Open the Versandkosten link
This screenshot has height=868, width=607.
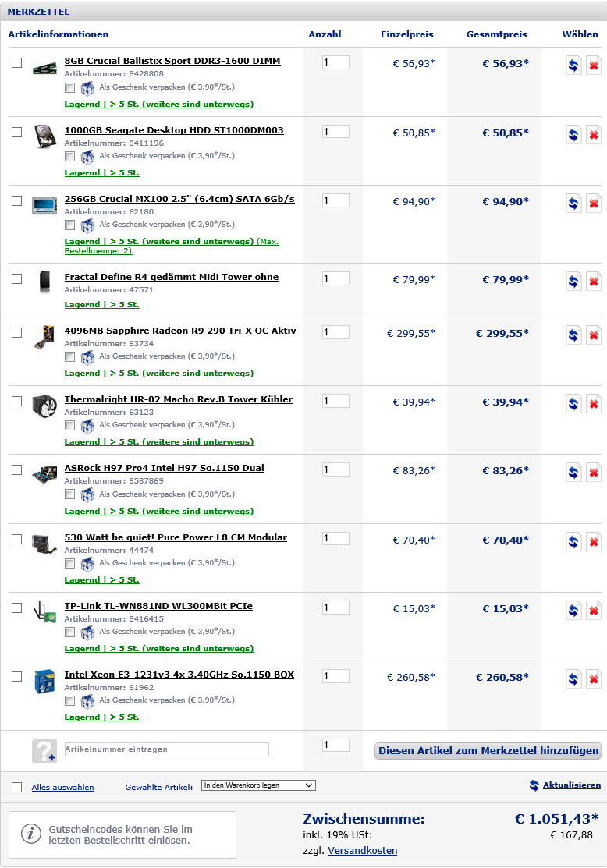pyautogui.click(x=362, y=850)
